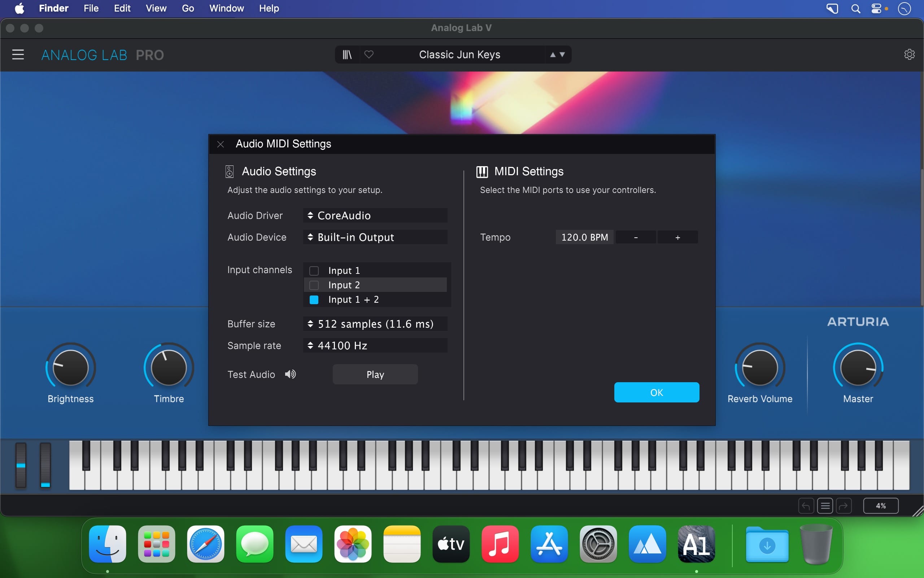Open the Edit menu

pyautogui.click(x=122, y=8)
